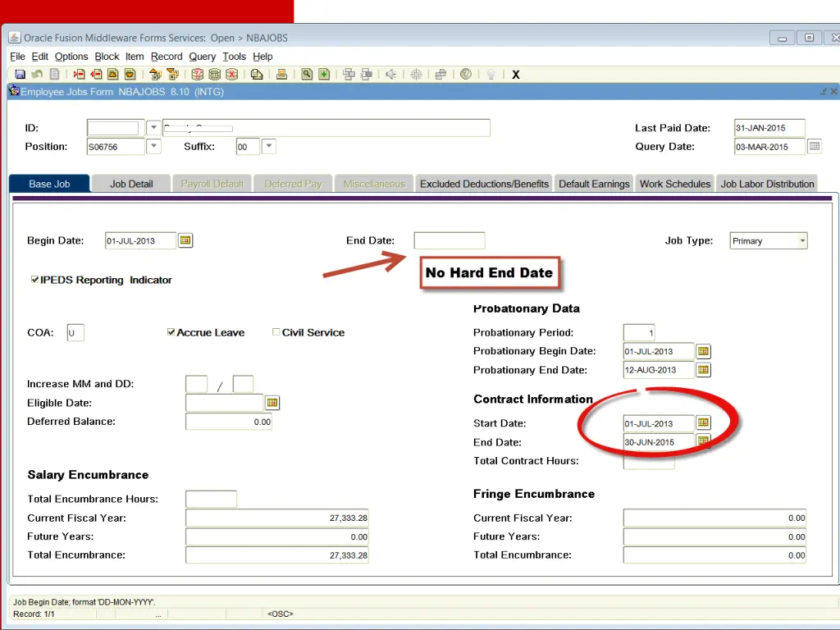The image size is (840, 630).
Task: Jump to Previous Block toolbar icon
Action: tap(155, 75)
